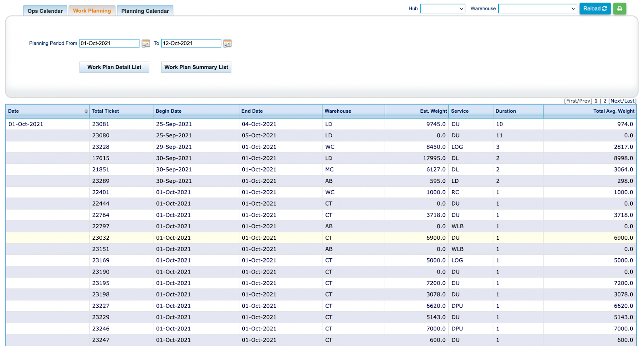Select ticket 23246
The height and width of the screenshot is (346, 644).
(x=101, y=329)
